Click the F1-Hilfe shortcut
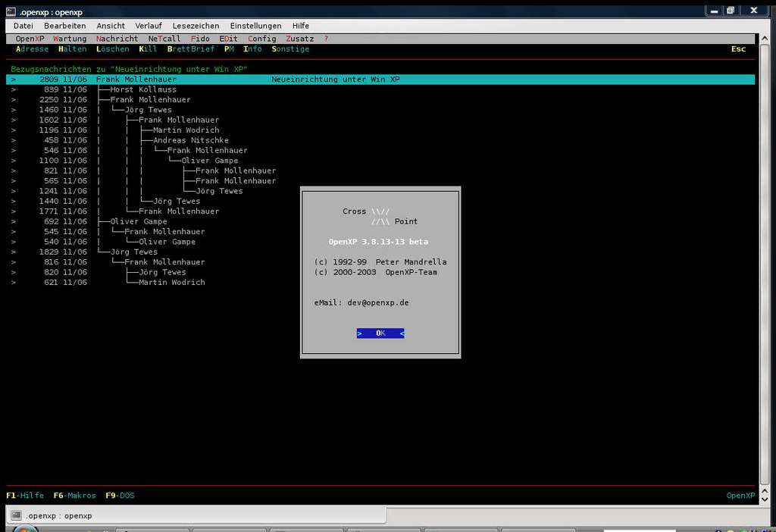 25,496
